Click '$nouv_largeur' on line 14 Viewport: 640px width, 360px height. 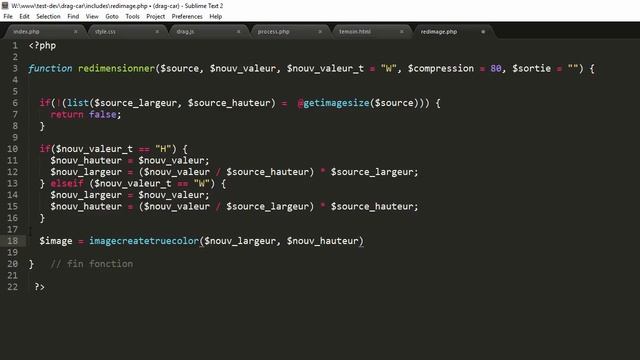86,195
